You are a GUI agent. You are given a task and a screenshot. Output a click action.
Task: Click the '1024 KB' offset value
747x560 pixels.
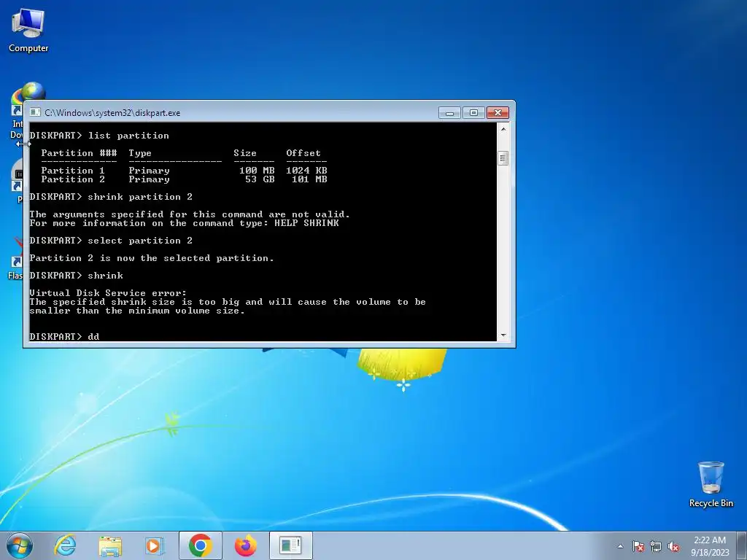coord(306,171)
